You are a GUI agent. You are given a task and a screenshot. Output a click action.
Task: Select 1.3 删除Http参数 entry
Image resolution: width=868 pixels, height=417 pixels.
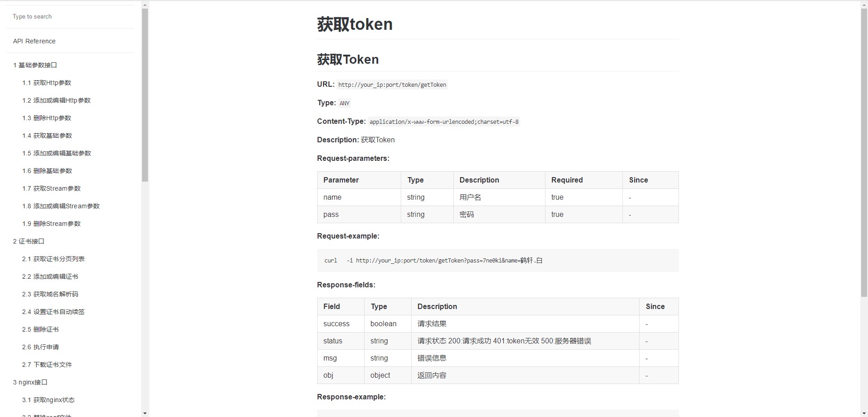click(x=47, y=117)
